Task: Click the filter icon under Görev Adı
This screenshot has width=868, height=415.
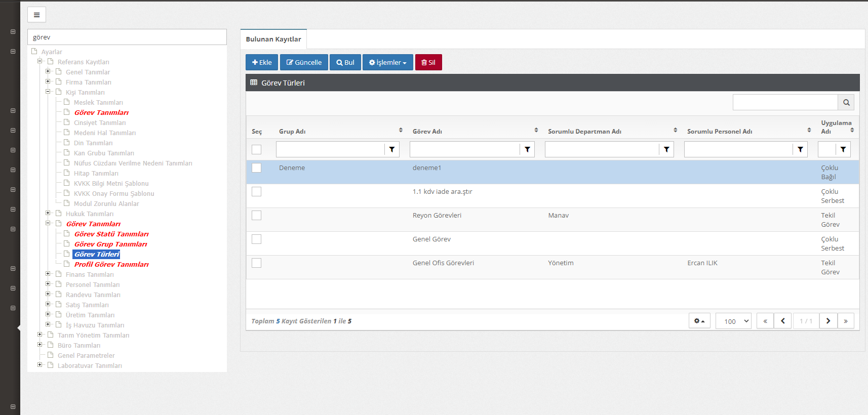Action: pyautogui.click(x=527, y=149)
